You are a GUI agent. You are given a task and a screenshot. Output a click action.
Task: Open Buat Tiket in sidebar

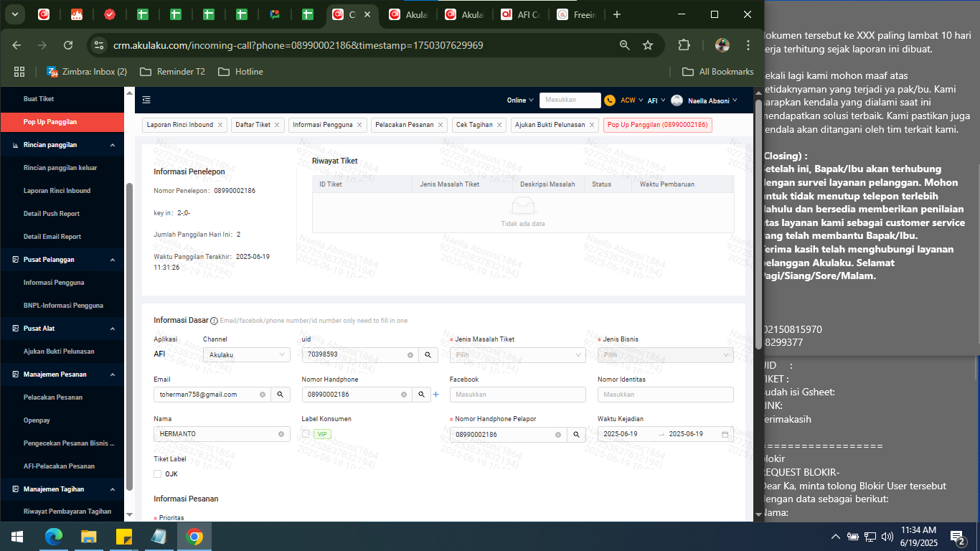[x=39, y=99]
